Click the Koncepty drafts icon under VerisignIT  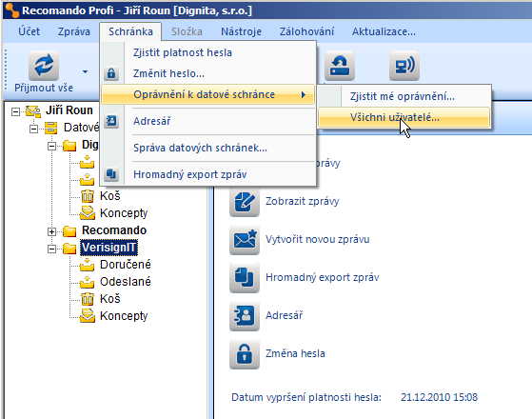pyautogui.click(x=88, y=316)
